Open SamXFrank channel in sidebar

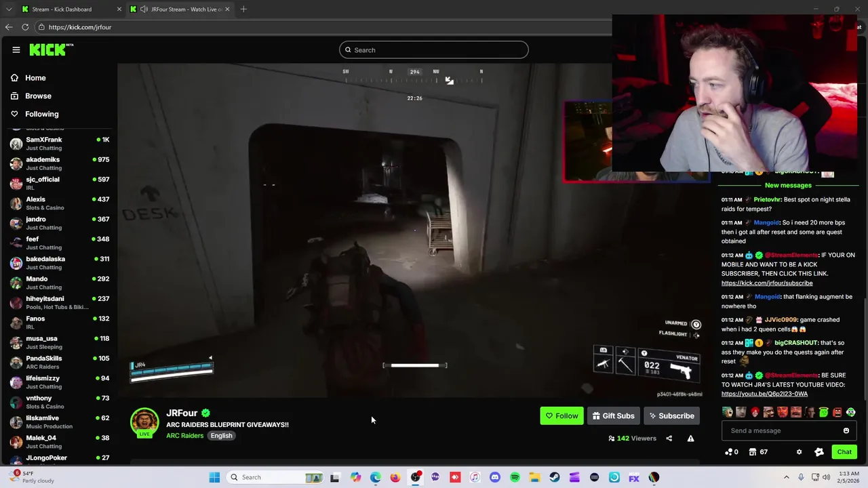(x=60, y=144)
